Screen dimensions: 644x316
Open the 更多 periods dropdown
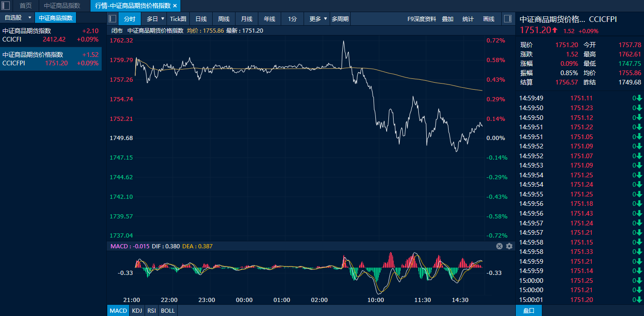coord(325,19)
